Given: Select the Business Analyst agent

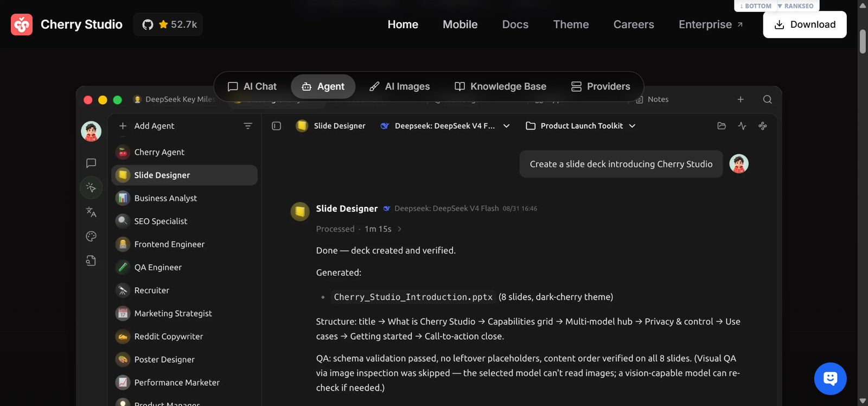Looking at the screenshot, I should pos(184,198).
